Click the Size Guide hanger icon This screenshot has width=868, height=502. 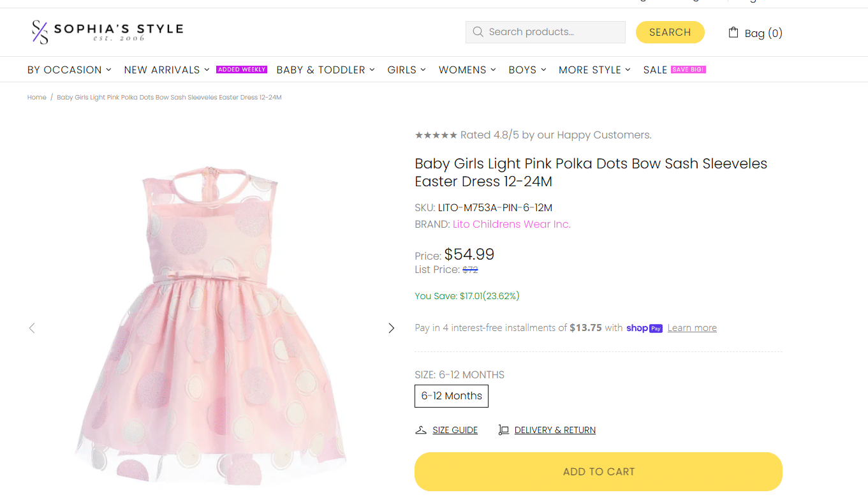(421, 430)
